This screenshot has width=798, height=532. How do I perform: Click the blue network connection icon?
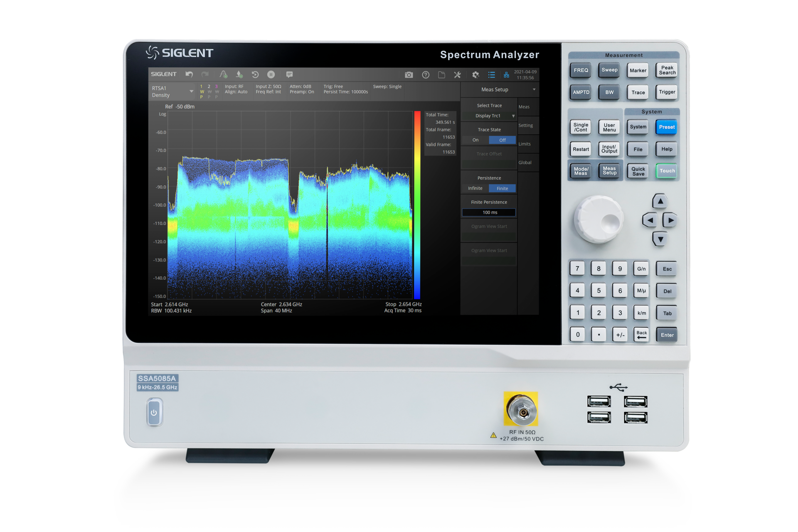click(x=506, y=75)
